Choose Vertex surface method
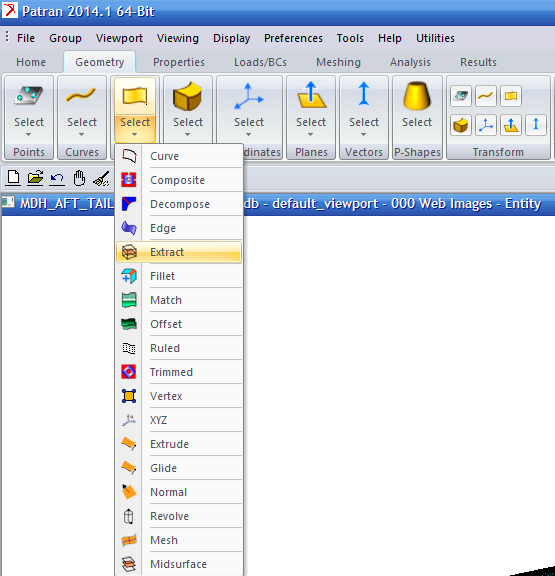This screenshot has width=555, height=576. click(179, 396)
